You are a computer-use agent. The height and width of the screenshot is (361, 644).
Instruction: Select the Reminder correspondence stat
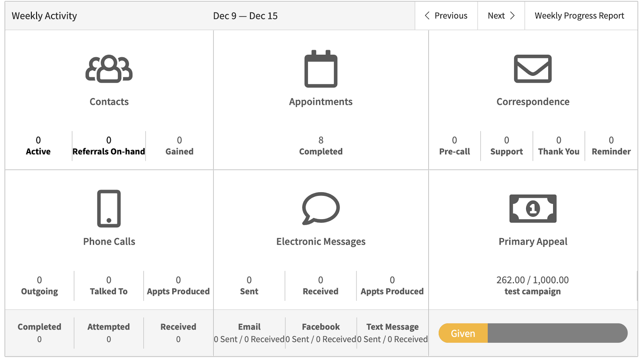(611, 146)
